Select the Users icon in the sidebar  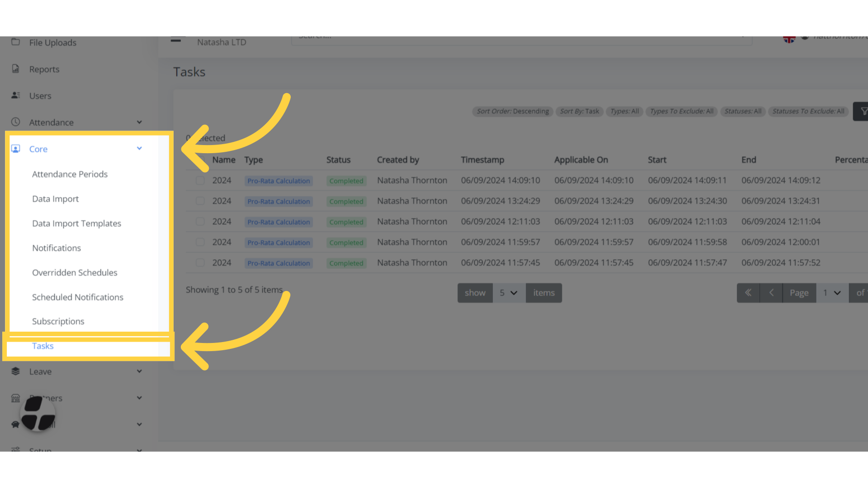click(x=15, y=95)
